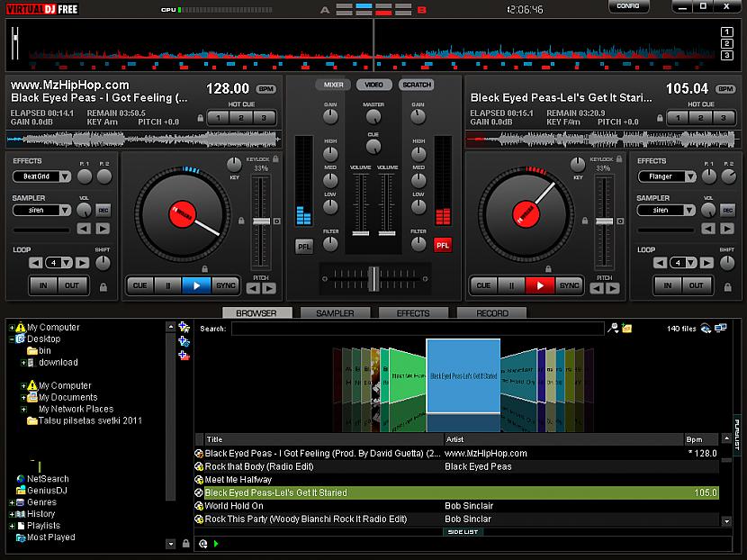Select the MIXER panel tab

click(x=333, y=85)
